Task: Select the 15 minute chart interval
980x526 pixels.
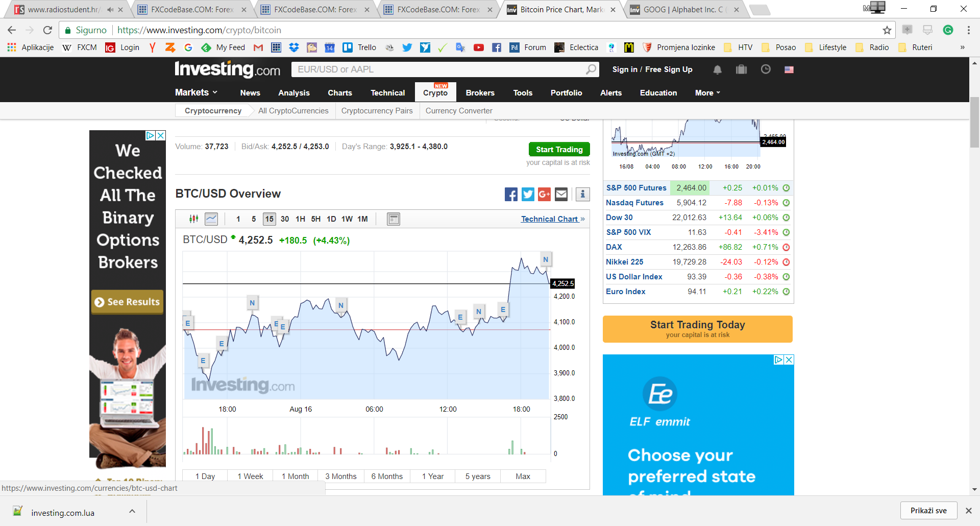Action: [269, 219]
